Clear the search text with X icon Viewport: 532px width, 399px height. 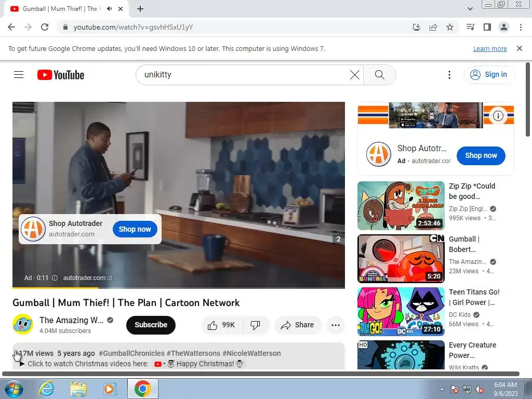point(354,75)
